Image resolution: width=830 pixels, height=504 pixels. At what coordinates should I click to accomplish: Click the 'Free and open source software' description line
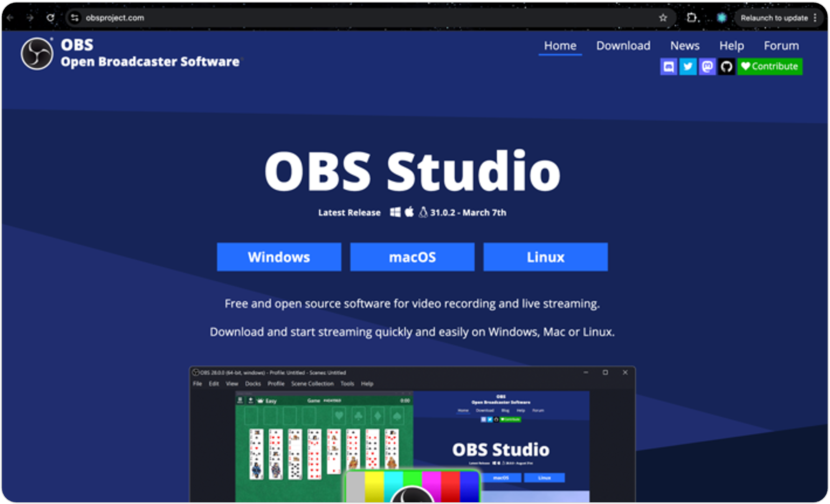pos(412,303)
